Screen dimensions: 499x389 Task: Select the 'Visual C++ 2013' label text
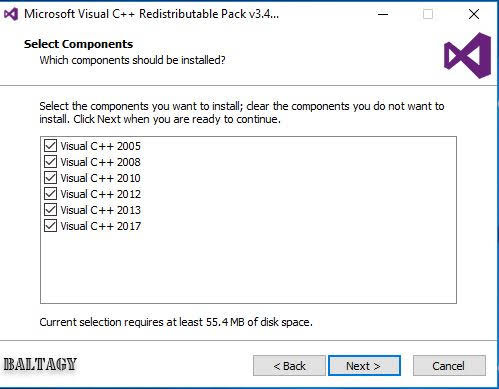coord(100,210)
